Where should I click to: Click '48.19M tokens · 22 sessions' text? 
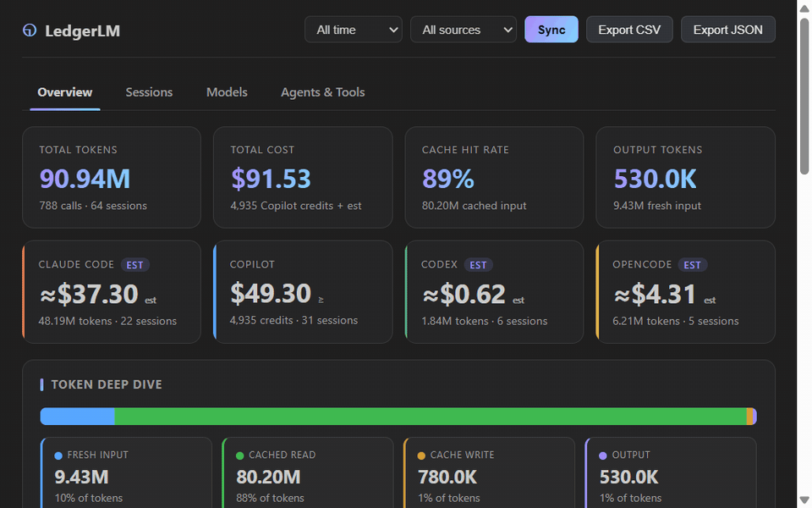pos(107,321)
